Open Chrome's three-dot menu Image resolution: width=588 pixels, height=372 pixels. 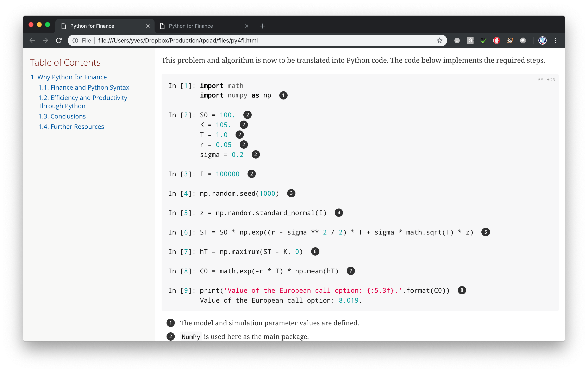coord(556,40)
